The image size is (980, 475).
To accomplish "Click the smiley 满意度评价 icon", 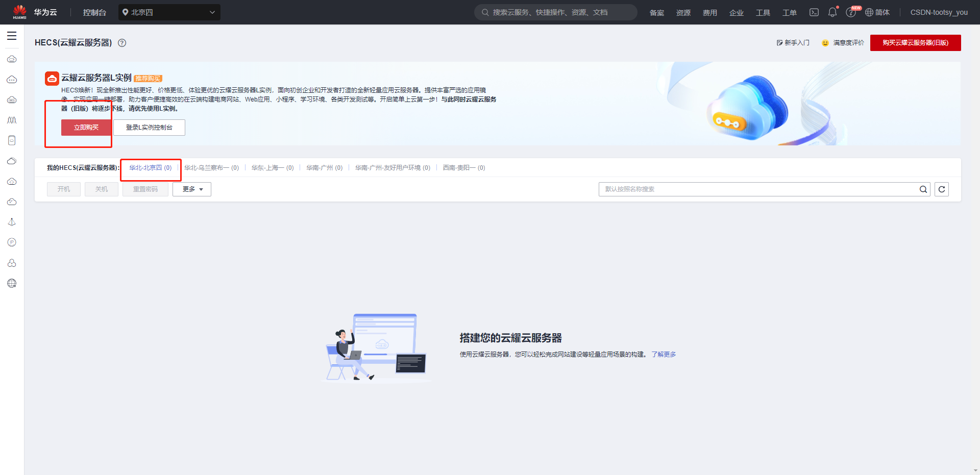I will pyautogui.click(x=825, y=43).
